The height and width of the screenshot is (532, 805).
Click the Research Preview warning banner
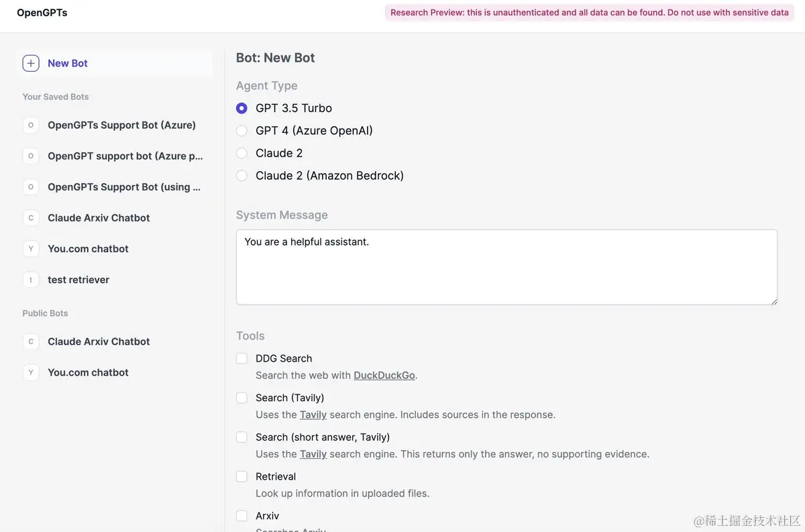pos(590,13)
